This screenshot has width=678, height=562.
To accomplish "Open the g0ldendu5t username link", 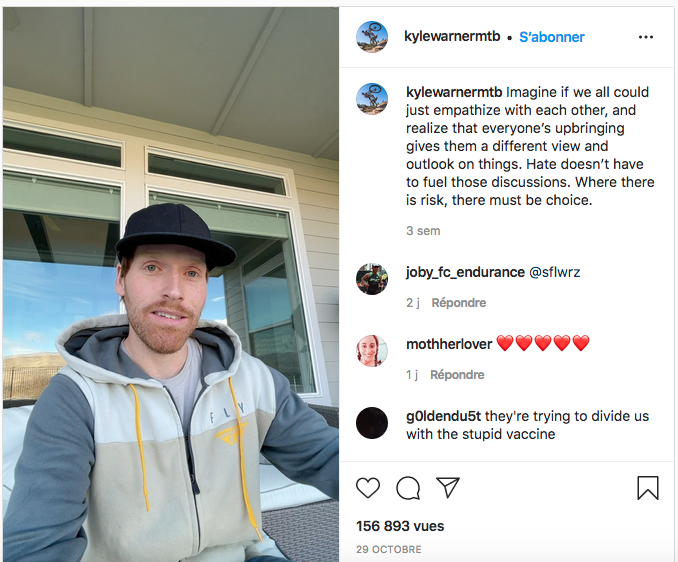I will [443, 416].
